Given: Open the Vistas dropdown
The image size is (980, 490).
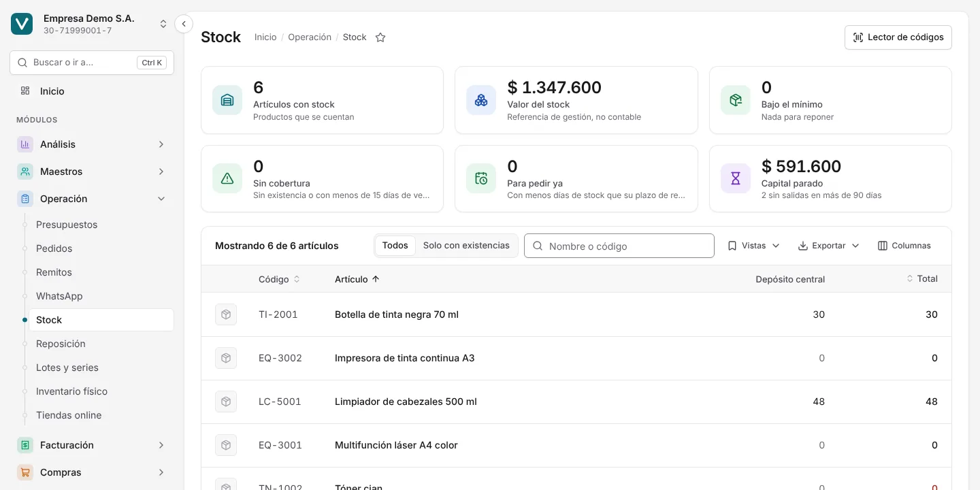Looking at the screenshot, I should [x=754, y=246].
